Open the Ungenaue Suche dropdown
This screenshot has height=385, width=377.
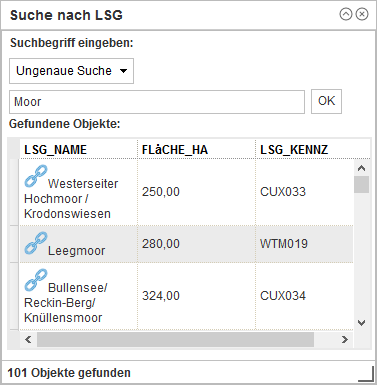point(71,71)
